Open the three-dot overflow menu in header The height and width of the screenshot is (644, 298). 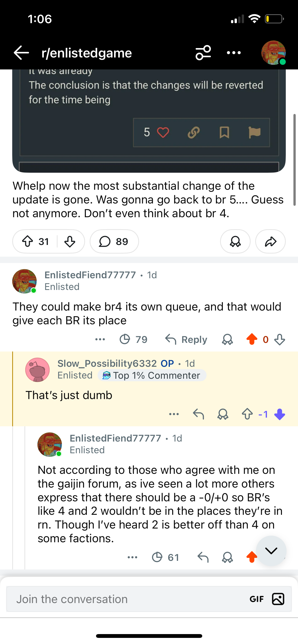[234, 53]
